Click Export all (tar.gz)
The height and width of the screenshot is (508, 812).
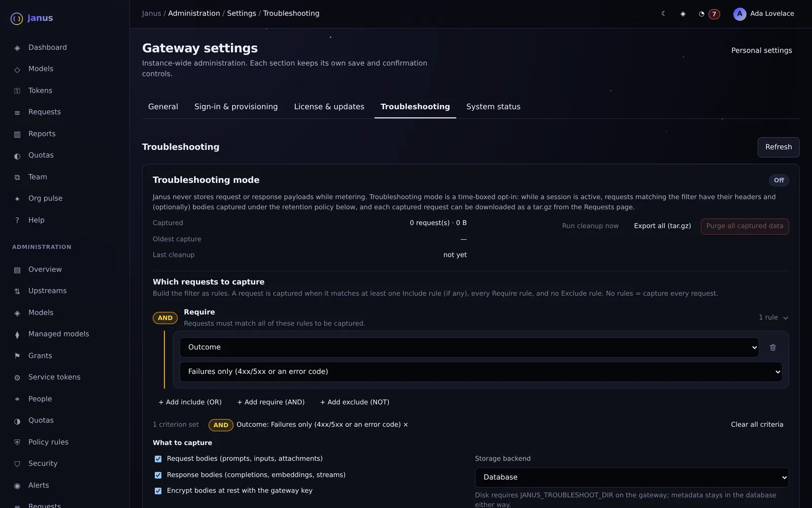[662, 226]
